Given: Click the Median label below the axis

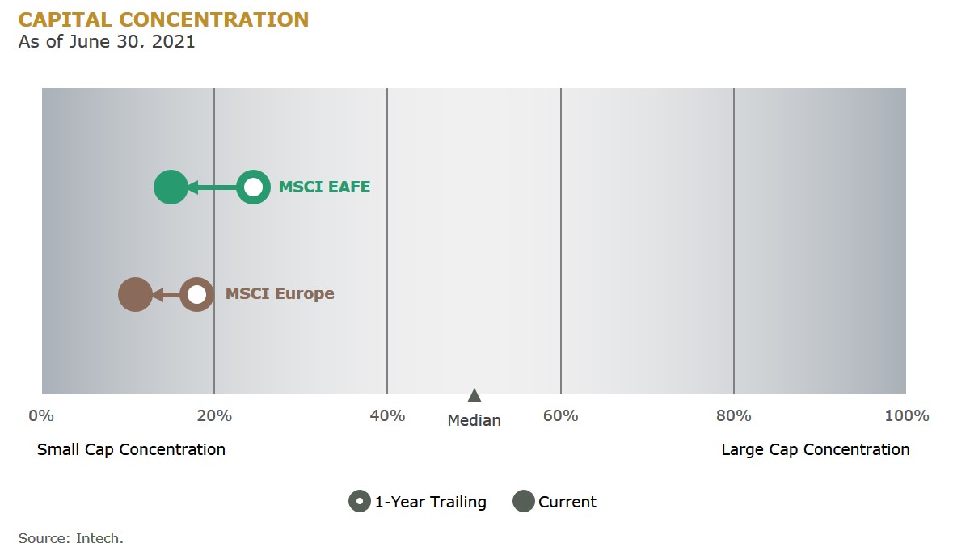Looking at the screenshot, I should (x=474, y=421).
